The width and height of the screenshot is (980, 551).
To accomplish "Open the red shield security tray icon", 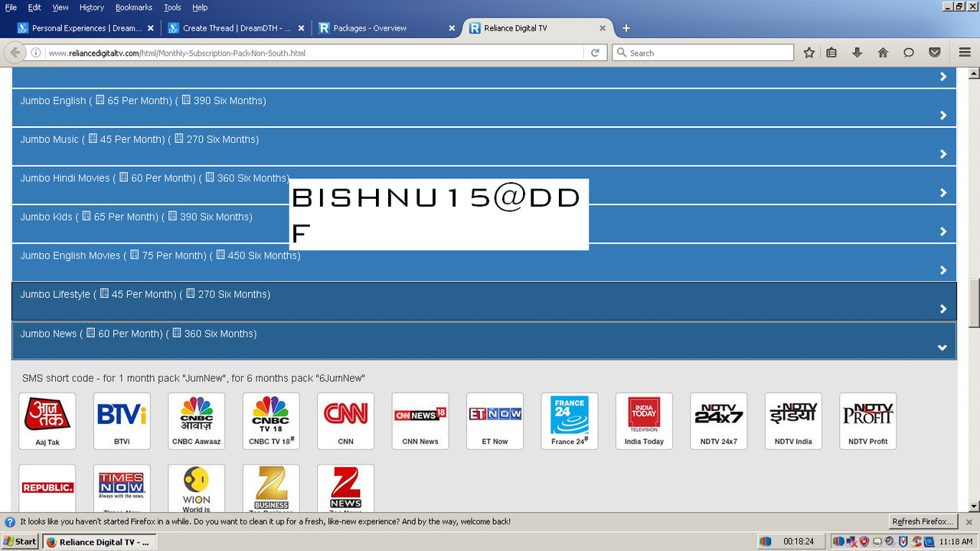I will [x=864, y=542].
